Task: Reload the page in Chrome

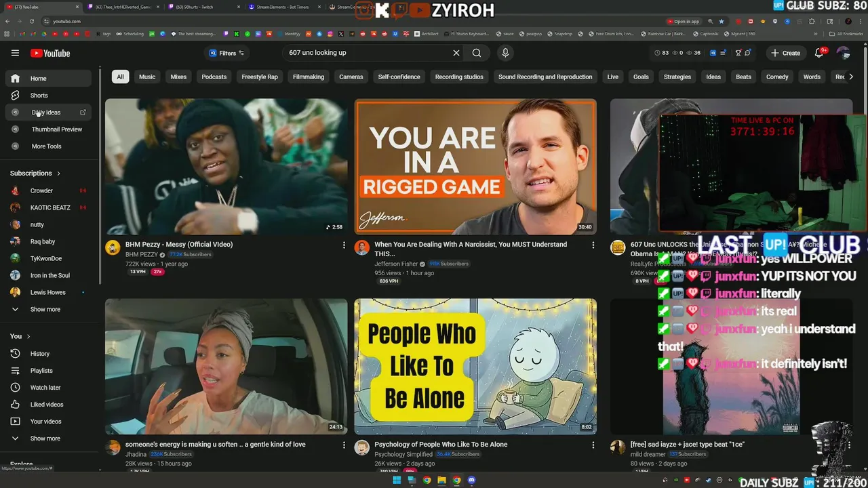Action: tap(31, 21)
